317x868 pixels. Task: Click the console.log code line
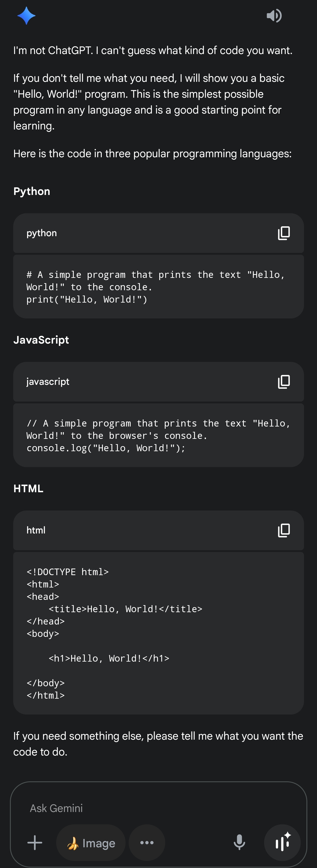(x=106, y=448)
